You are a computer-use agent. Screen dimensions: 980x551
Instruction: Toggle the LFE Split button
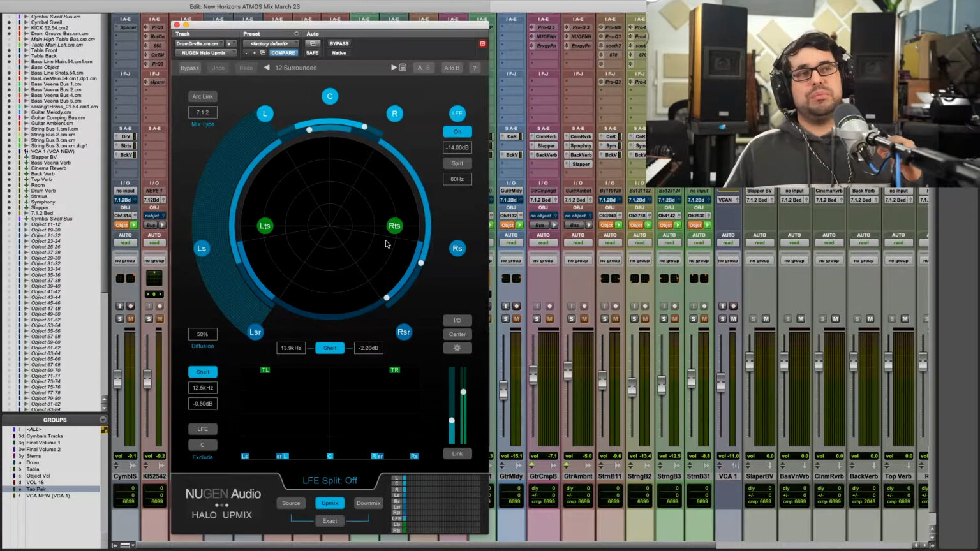[x=457, y=163]
